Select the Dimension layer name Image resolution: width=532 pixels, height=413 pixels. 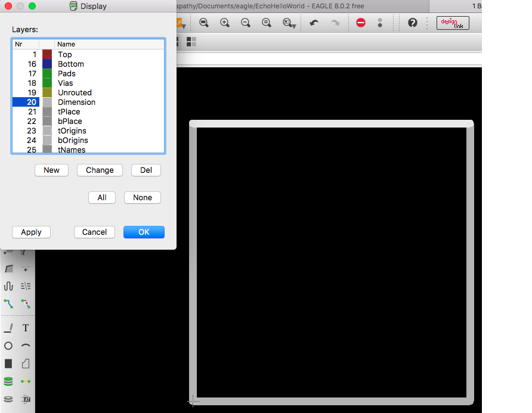76,102
